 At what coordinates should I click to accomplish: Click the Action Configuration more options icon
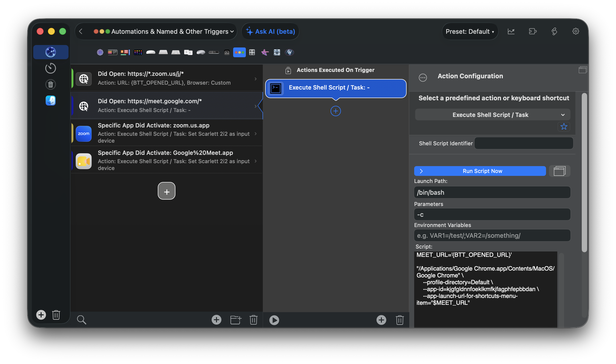point(422,78)
